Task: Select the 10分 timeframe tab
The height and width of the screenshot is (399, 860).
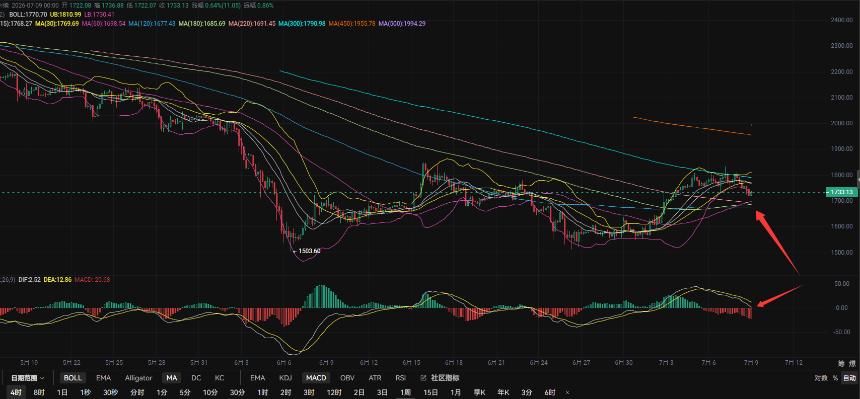Action: point(210,393)
